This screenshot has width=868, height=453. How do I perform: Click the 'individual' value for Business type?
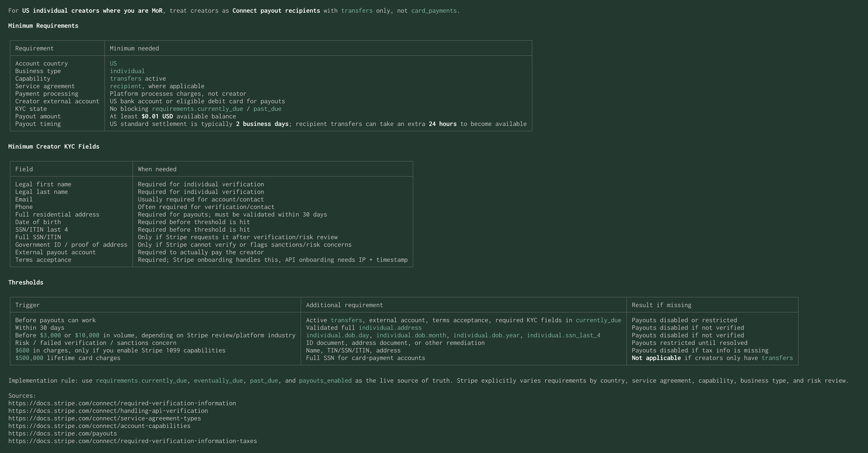pyautogui.click(x=127, y=71)
